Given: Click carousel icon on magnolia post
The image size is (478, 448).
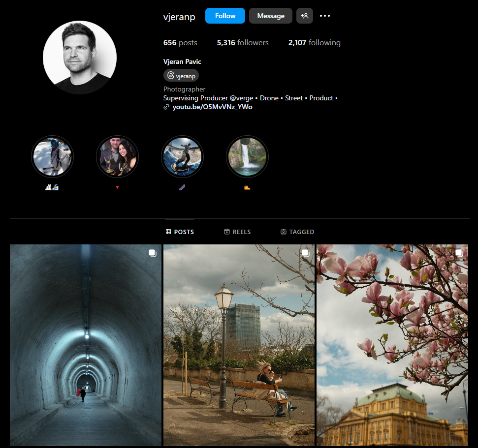Looking at the screenshot, I should point(459,253).
